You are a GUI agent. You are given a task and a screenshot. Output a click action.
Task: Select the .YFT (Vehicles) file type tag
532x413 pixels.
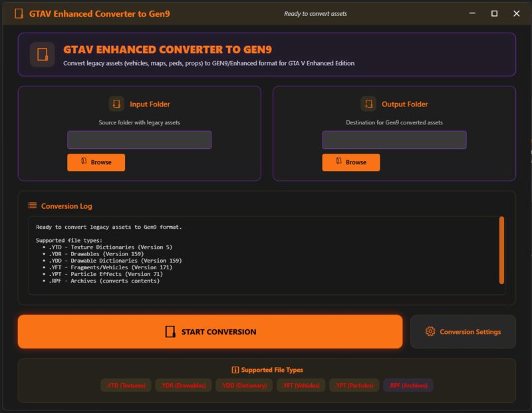pos(301,385)
